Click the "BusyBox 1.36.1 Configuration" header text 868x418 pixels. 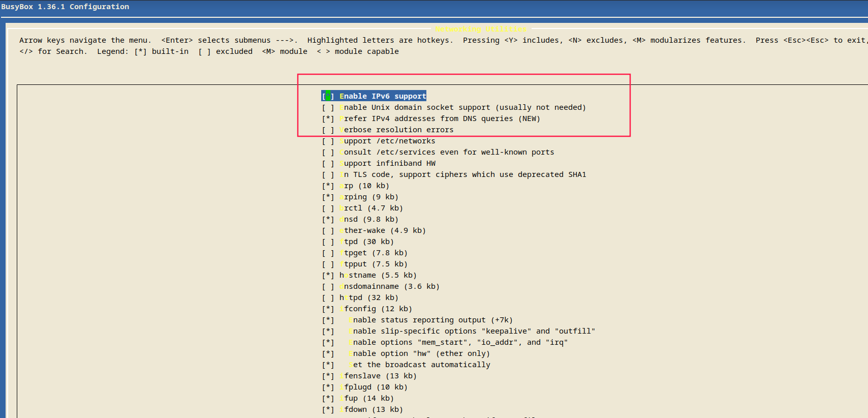65,7
